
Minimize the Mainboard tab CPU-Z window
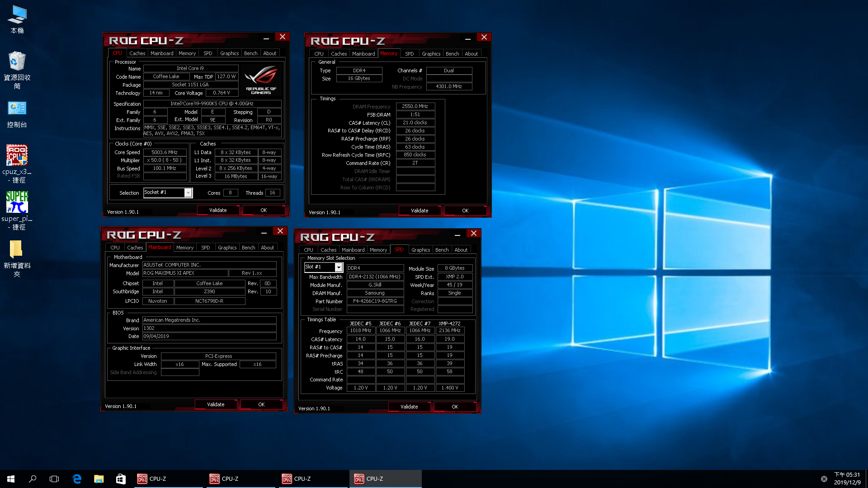click(264, 232)
